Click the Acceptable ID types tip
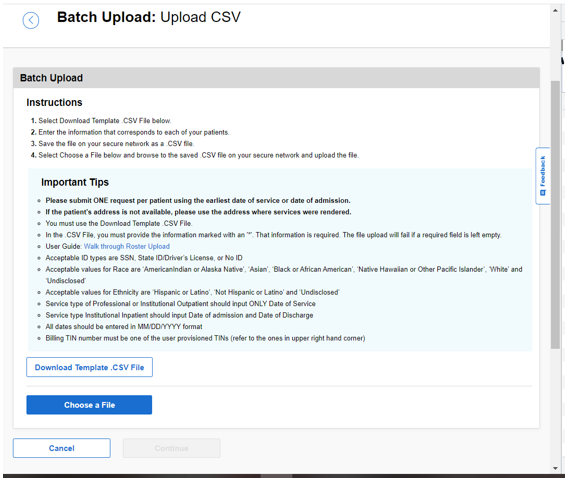 144,258
